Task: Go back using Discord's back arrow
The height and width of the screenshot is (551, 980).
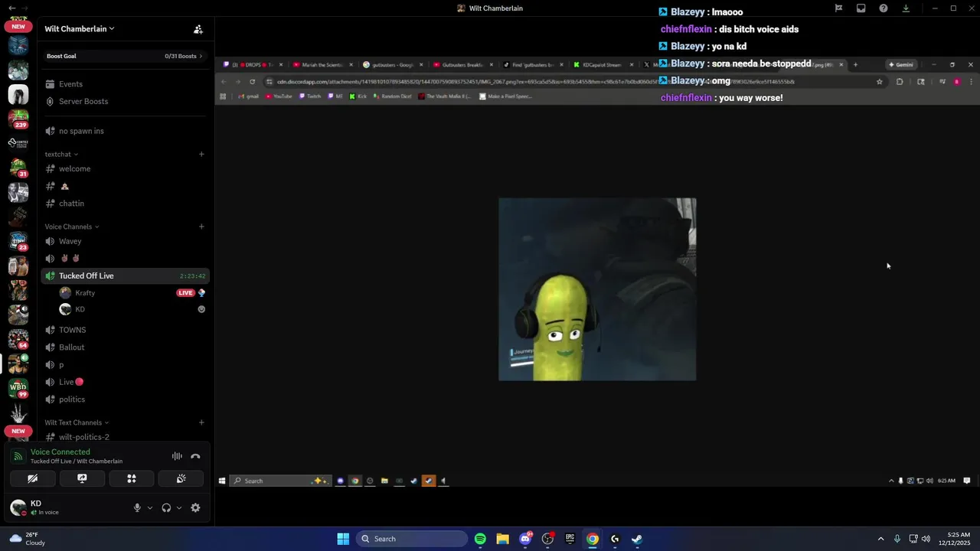Action: pyautogui.click(x=11, y=8)
